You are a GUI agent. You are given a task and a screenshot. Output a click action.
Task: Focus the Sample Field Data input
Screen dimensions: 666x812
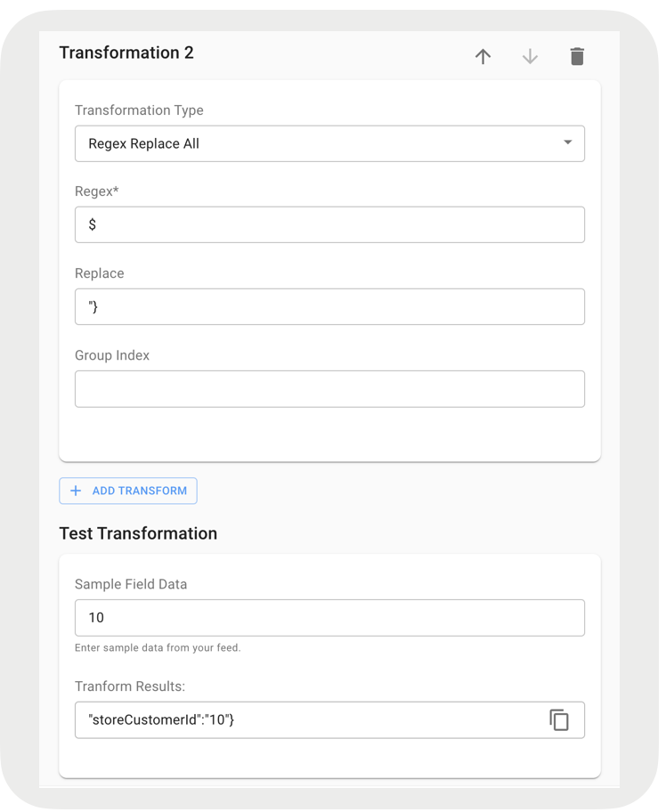click(x=329, y=618)
